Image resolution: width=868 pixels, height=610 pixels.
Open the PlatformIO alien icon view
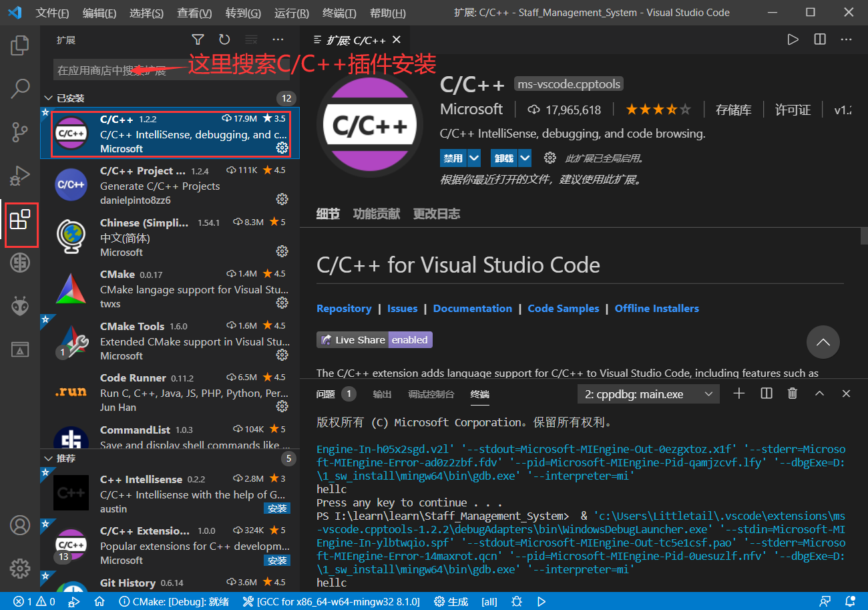(x=20, y=307)
